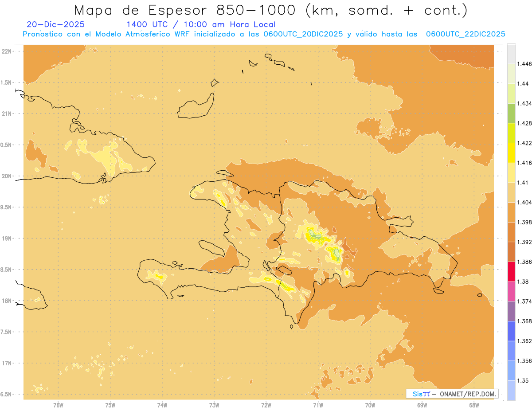Click the '69W' longitude label
This screenshot has height=411, width=532.
click(x=422, y=406)
